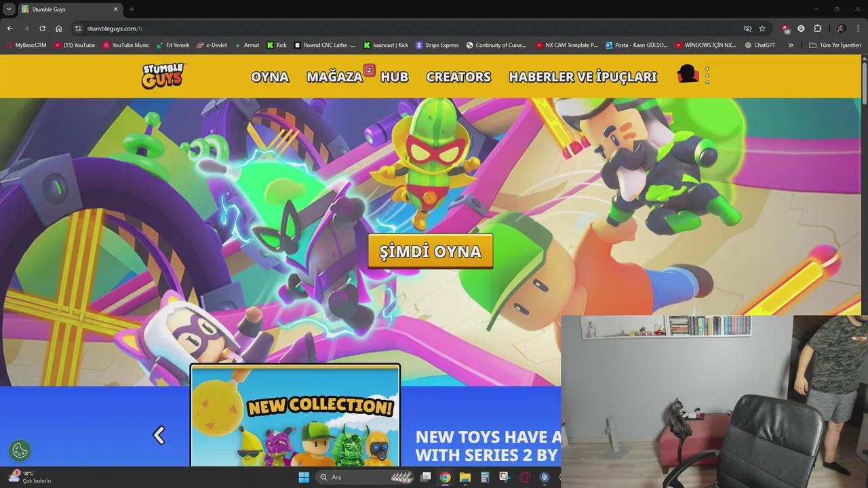Open the HUB menu item
Viewport: 868px width, 488px height.
point(394,77)
